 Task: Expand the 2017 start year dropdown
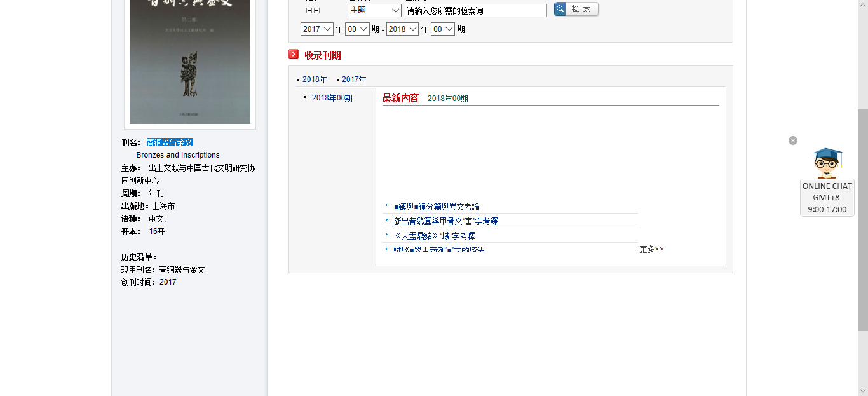coord(317,29)
